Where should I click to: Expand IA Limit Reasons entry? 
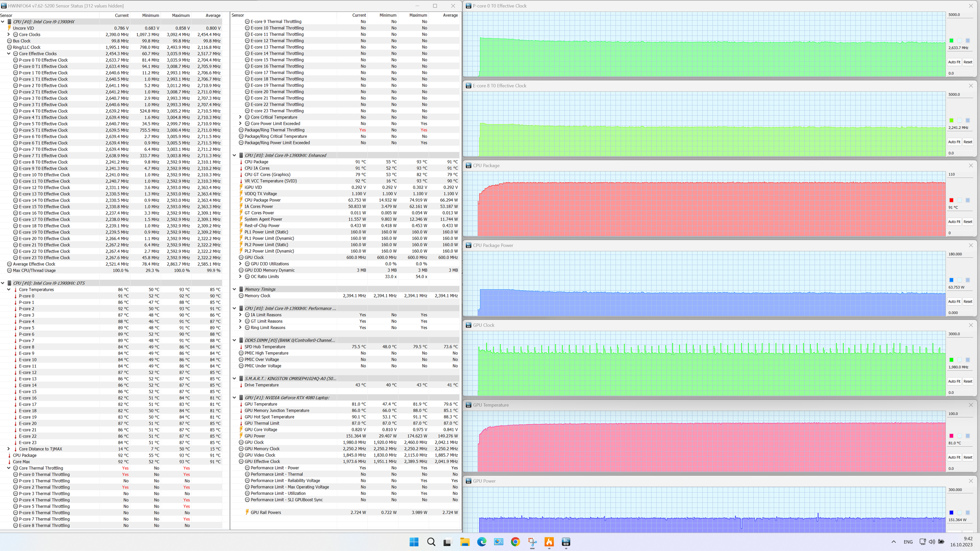(x=240, y=315)
